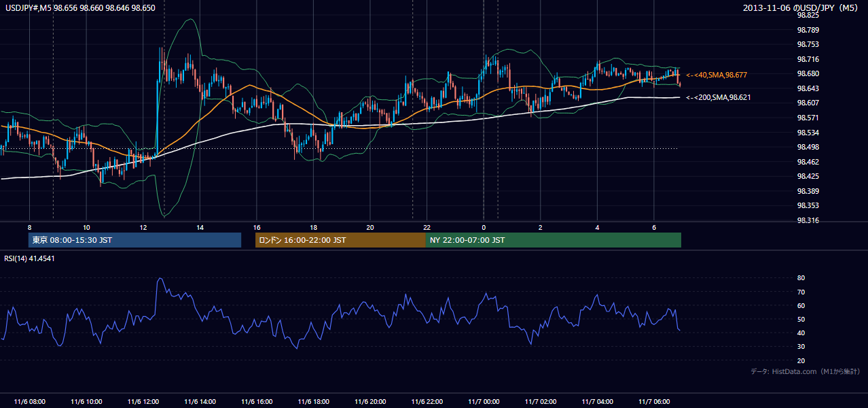This screenshot has width=868, height=408.
Task: Click hour label 0 under the price chart
Action: coord(484,227)
